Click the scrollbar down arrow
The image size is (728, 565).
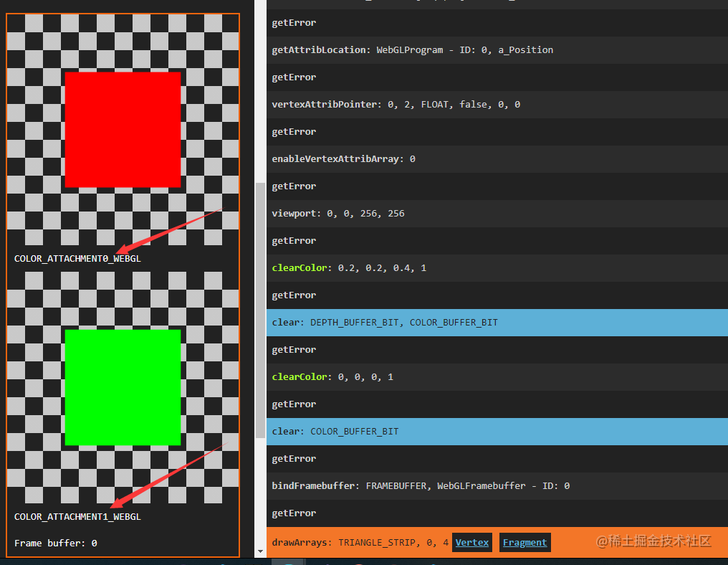click(x=261, y=551)
